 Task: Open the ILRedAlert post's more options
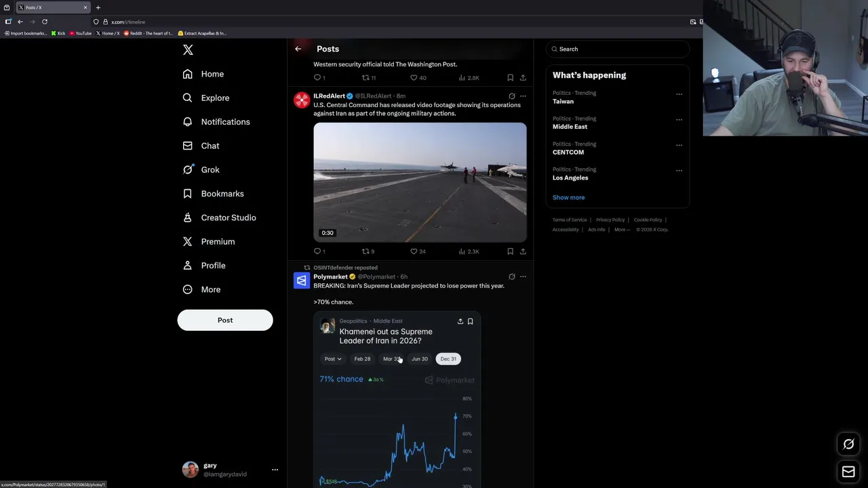pos(523,96)
